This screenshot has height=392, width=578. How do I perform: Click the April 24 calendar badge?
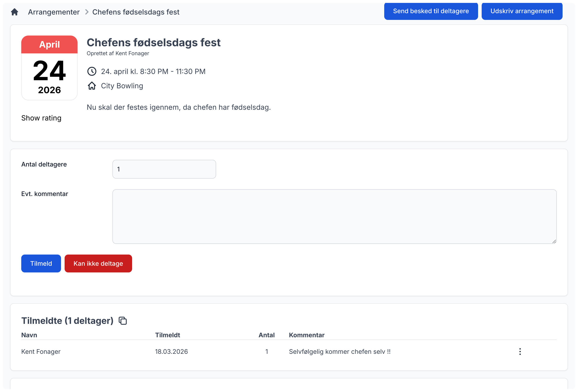pos(49,68)
